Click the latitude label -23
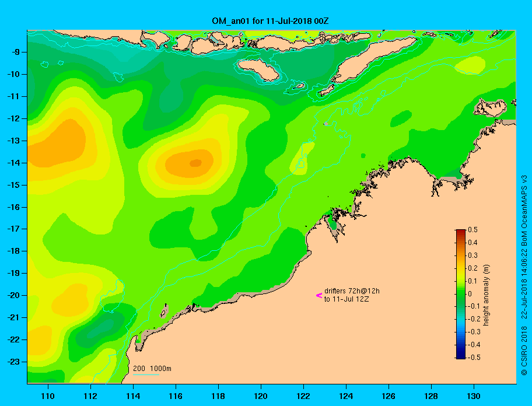Image resolution: width=532 pixels, height=406 pixels. 13,362
